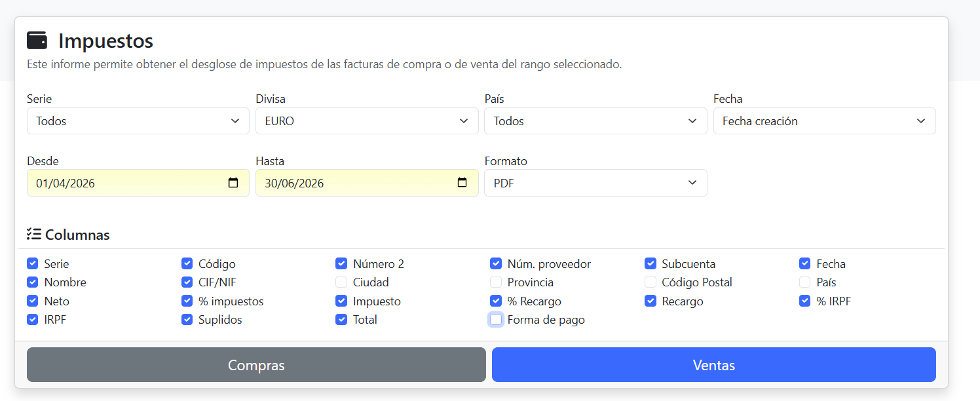
Task: Uncheck the Nombre column checkbox
Action: click(x=32, y=282)
